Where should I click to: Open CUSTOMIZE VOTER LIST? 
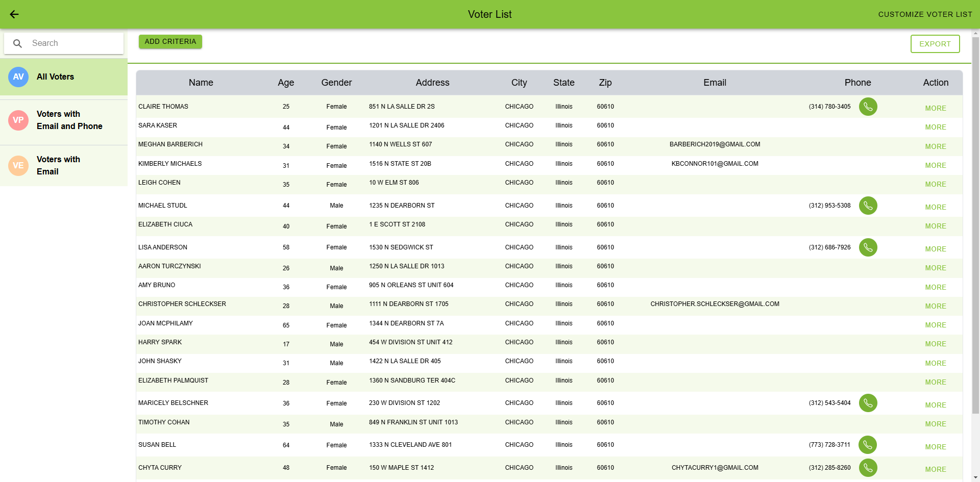pyautogui.click(x=925, y=14)
